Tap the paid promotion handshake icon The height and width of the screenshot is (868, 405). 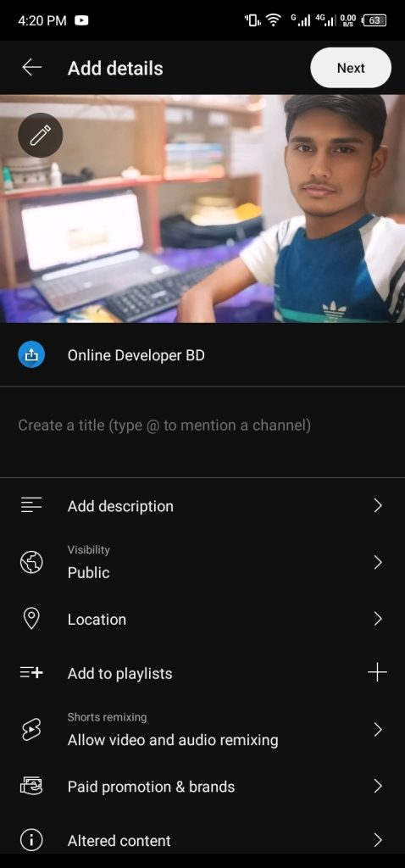point(31,786)
